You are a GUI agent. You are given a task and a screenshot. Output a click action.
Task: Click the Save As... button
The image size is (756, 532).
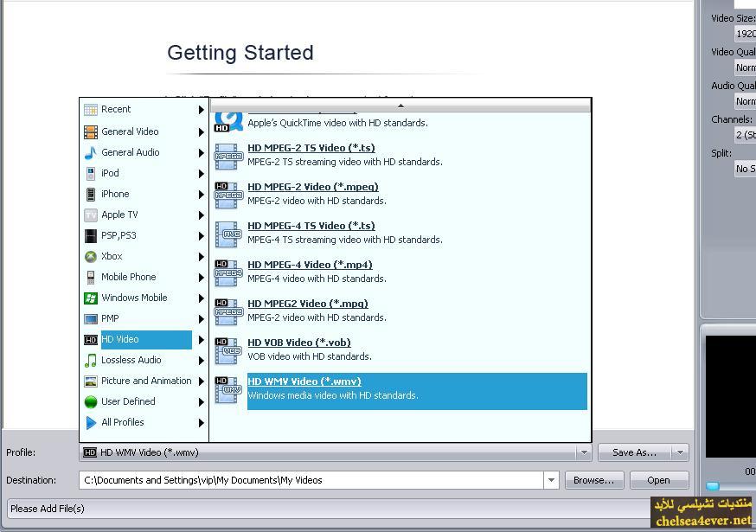click(x=635, y=452)
